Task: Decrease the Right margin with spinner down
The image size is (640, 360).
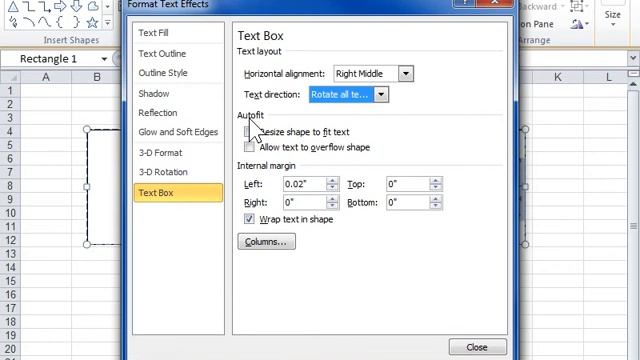Action: [x=332, y=206]
